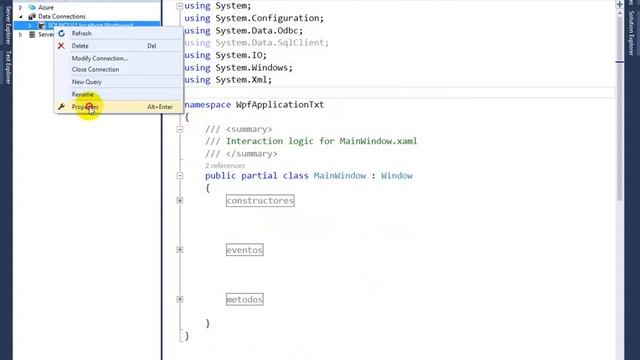Click the using System.Windows line

pos(238,67)
